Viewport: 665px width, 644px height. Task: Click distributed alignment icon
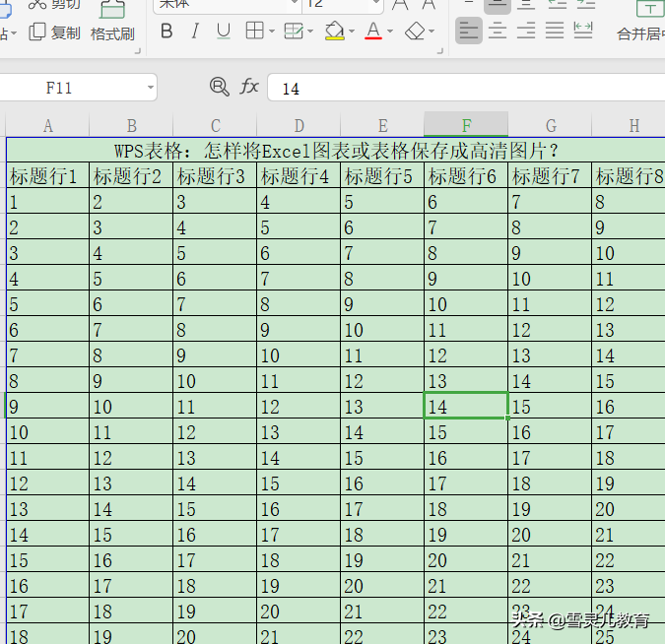(x=582, y=31)
